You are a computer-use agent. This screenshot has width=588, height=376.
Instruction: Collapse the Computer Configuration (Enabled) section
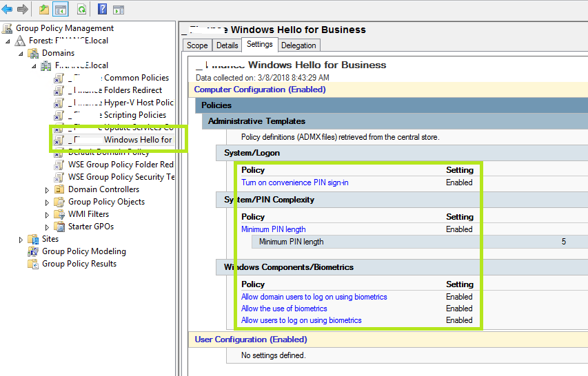[x=260, y=90]
